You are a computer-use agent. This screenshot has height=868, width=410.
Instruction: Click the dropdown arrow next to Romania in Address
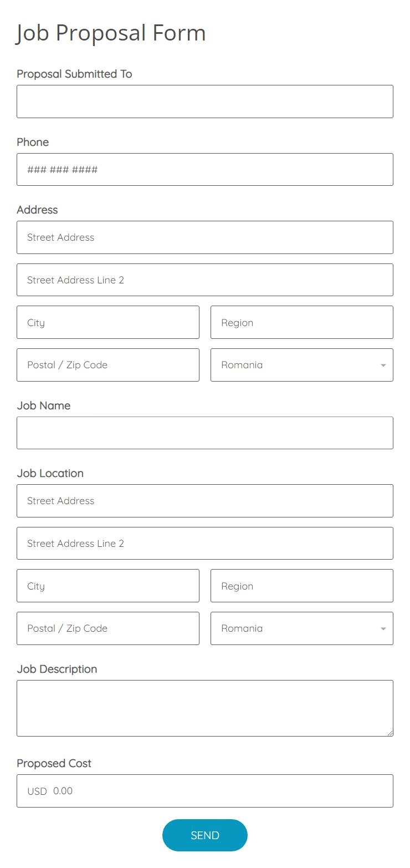[x=383, y=364]
